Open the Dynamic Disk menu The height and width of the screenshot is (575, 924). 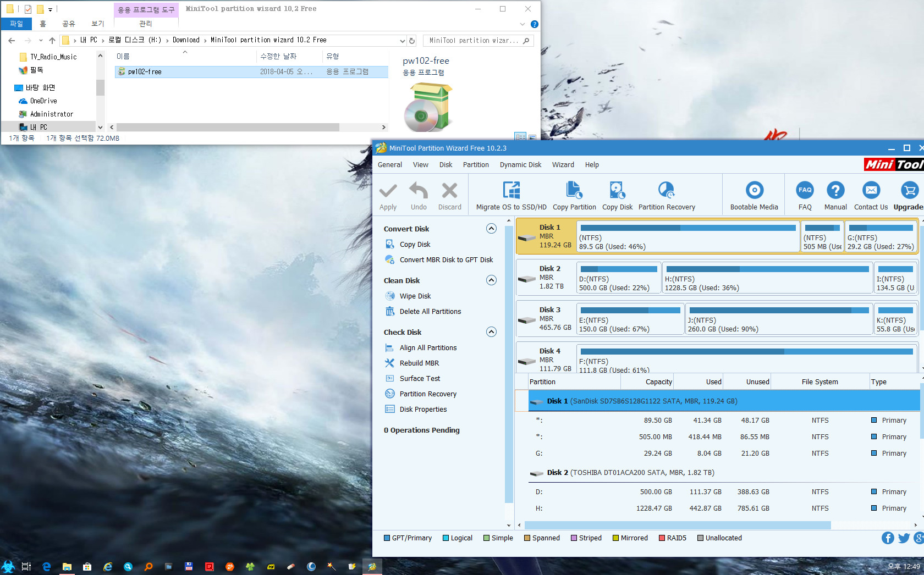tap(520, 165)
